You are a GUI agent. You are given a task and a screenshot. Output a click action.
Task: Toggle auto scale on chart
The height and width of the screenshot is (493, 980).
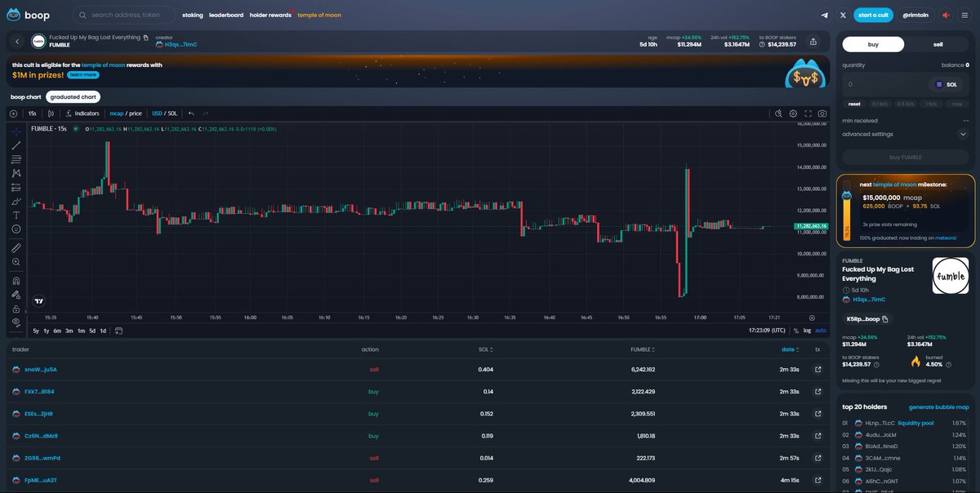point(821,331)
